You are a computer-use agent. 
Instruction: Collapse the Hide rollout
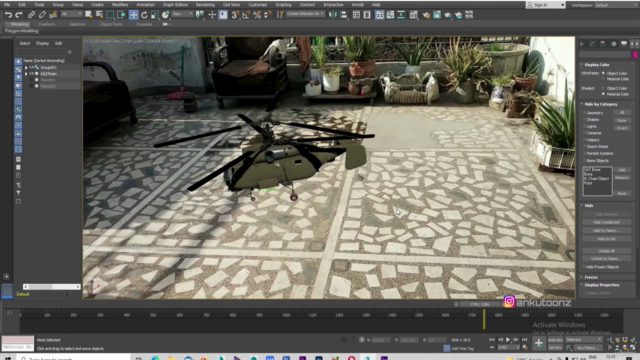pyautogui.click(x=588, y=206)
